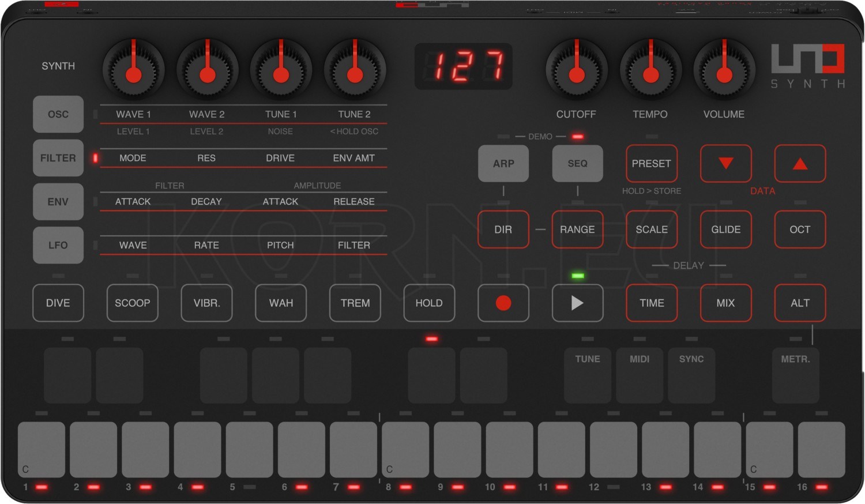Select the OCT octave button
Screen dimensions: 865x504
pyautogui.click(x=800, y=230)
